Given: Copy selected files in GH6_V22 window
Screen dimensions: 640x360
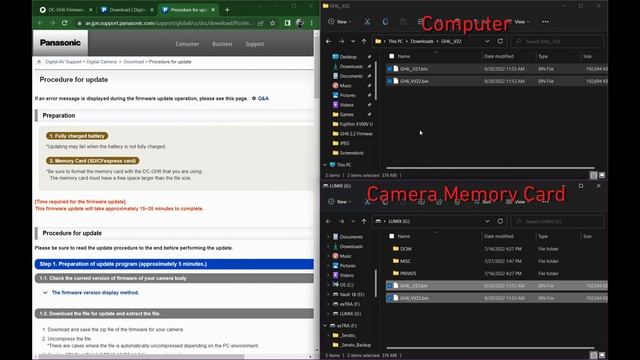Looking at the screenshot, I should (x=385, y=22).
